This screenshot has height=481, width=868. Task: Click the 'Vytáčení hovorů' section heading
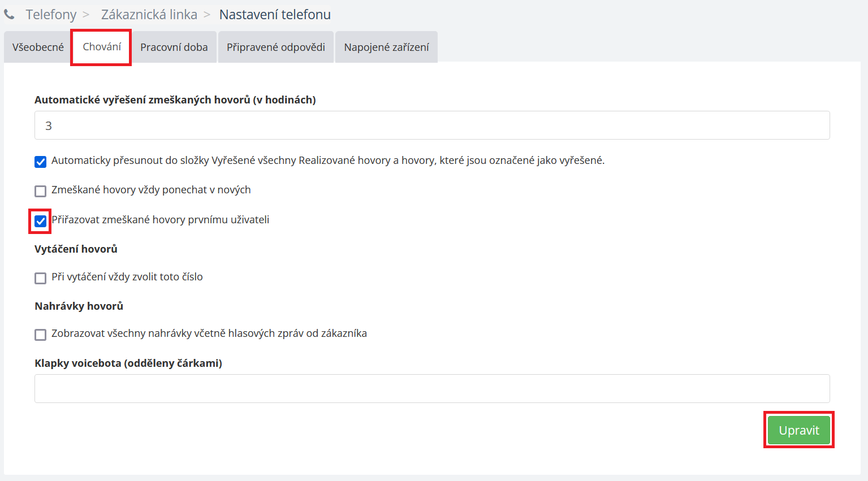76,249
